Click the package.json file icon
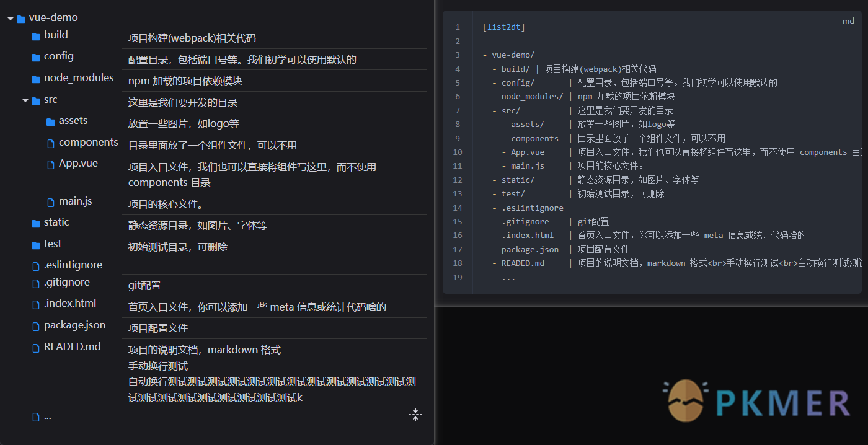868x445 pixels. [x=36, y=326]
